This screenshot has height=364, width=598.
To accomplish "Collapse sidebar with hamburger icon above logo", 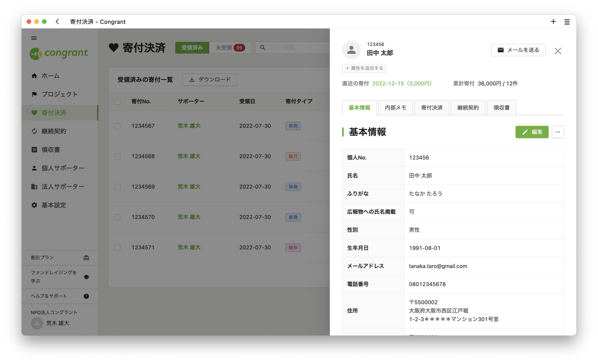I will pyautogui.click(x=34, y=38).
